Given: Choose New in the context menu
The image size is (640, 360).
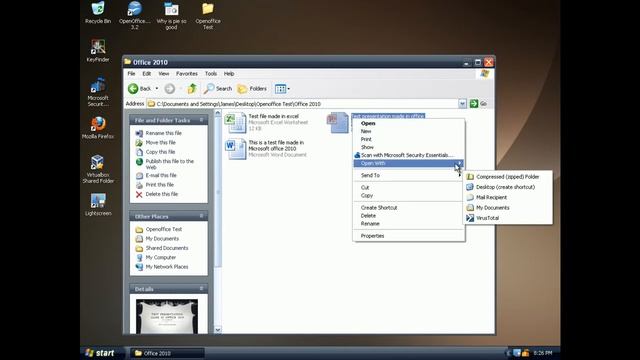Looking at the screenshot, I should 409,131.
